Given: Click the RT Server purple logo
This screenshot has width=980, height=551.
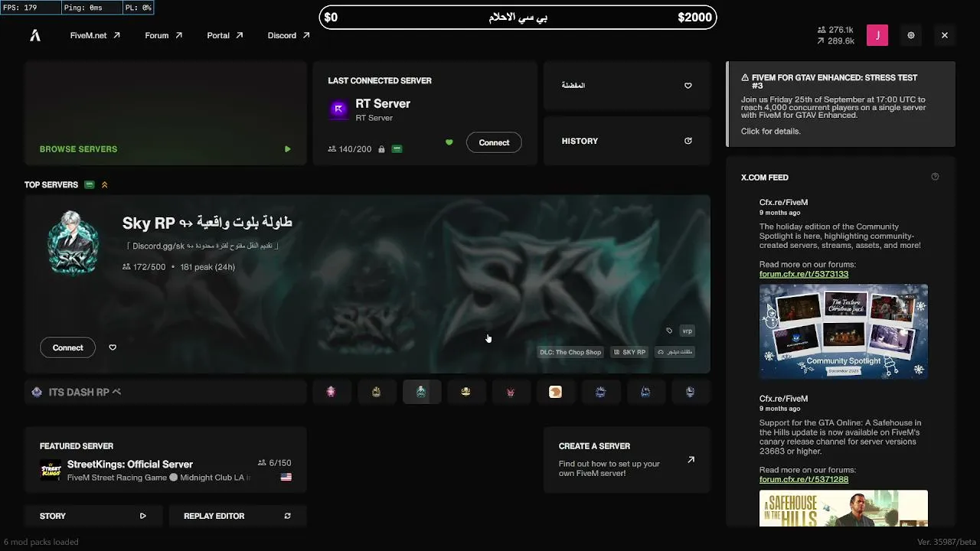Looking at the screenshot, I should pos(338,109).
